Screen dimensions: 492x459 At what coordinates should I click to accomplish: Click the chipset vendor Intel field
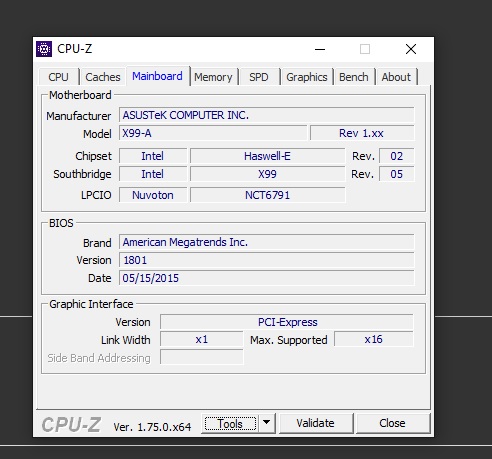[153, 156]
